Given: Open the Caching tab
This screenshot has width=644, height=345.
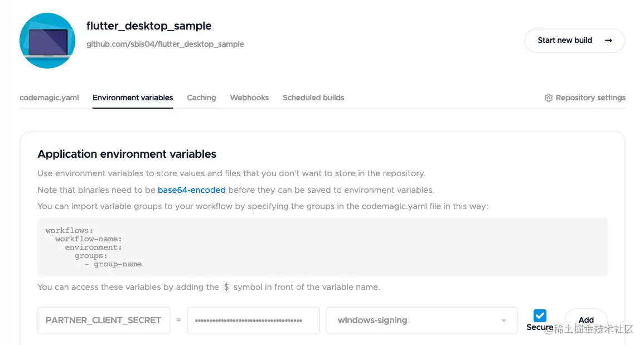Looking at the screenshot, I should pos(201,98).
